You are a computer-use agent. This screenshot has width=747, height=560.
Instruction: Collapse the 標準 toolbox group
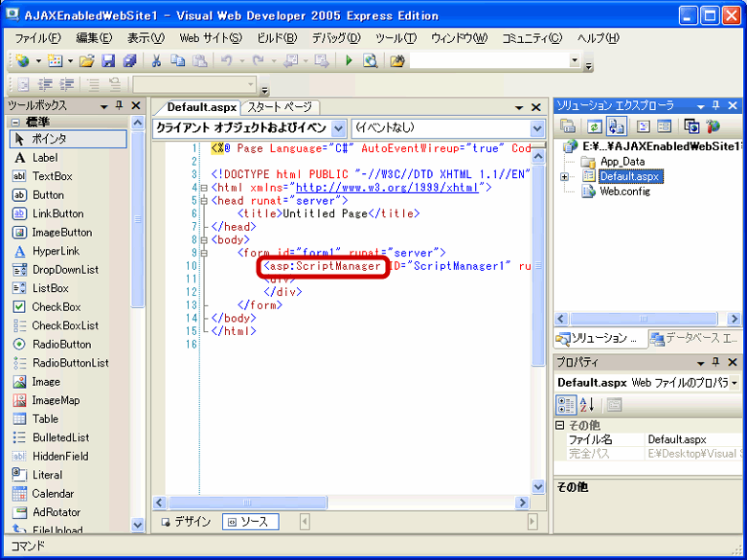tap(15, 122)
